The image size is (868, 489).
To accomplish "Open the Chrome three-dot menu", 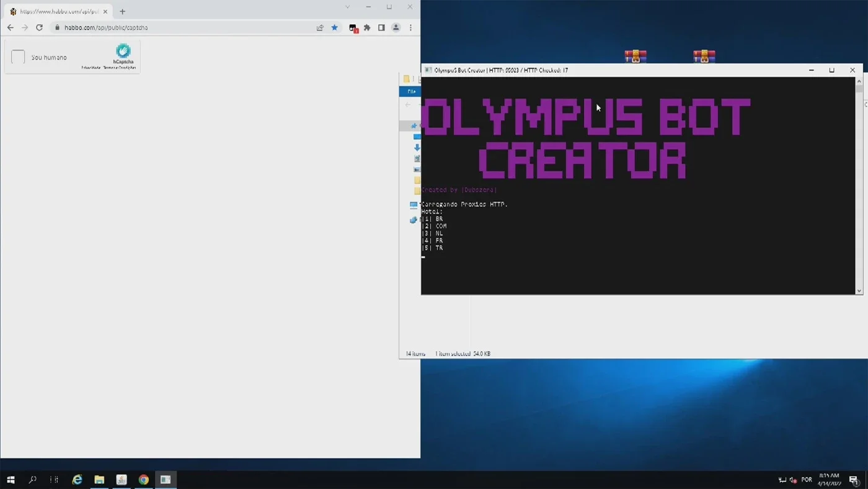I will (410, 27).
